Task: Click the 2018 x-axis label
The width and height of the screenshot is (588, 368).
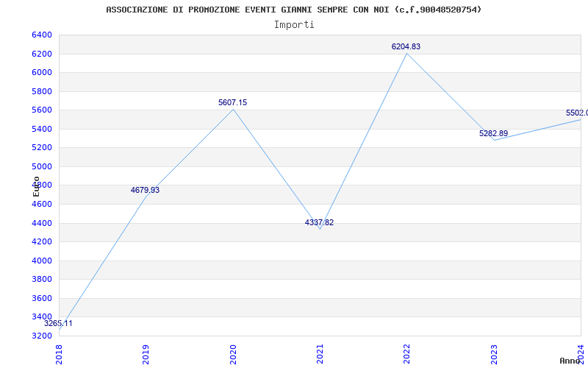Action: 59,355
